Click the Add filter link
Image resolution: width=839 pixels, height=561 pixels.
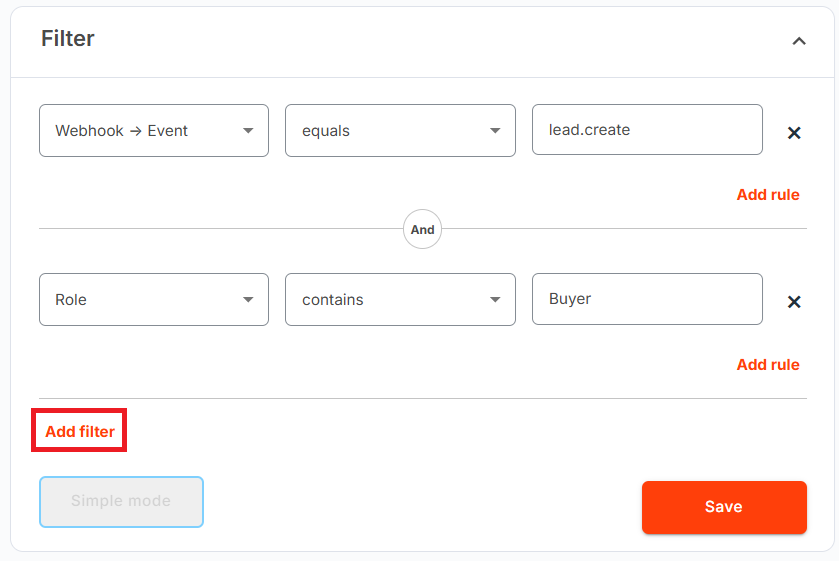pos(80,431)
